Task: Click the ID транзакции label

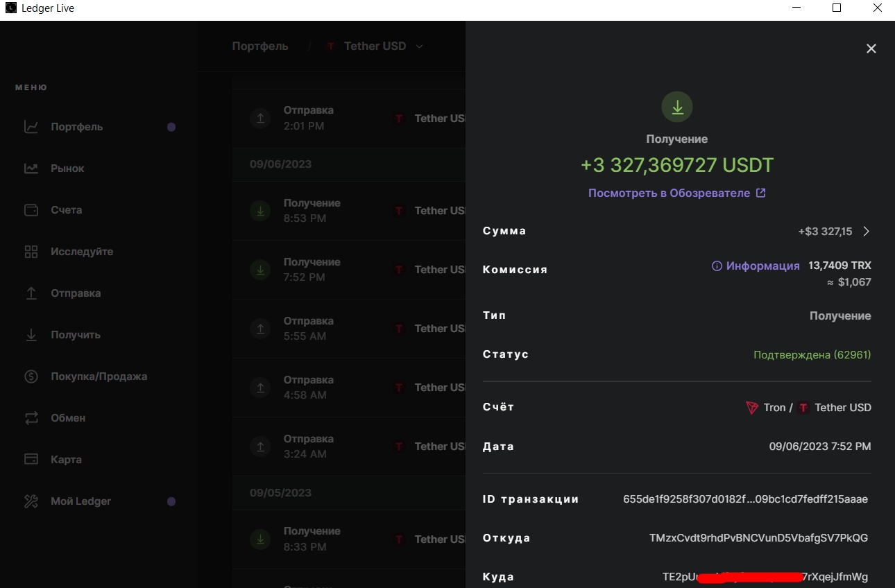Action: (531, 499)
